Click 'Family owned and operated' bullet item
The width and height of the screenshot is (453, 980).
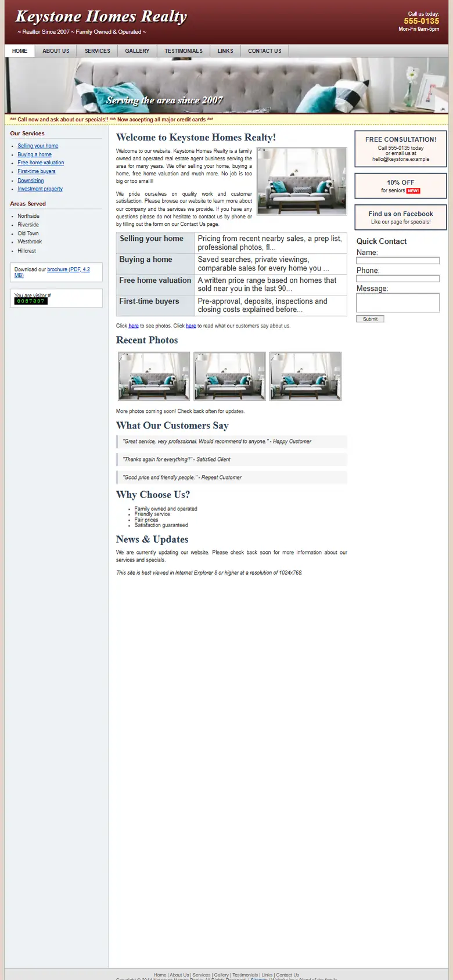pos(166,509)
